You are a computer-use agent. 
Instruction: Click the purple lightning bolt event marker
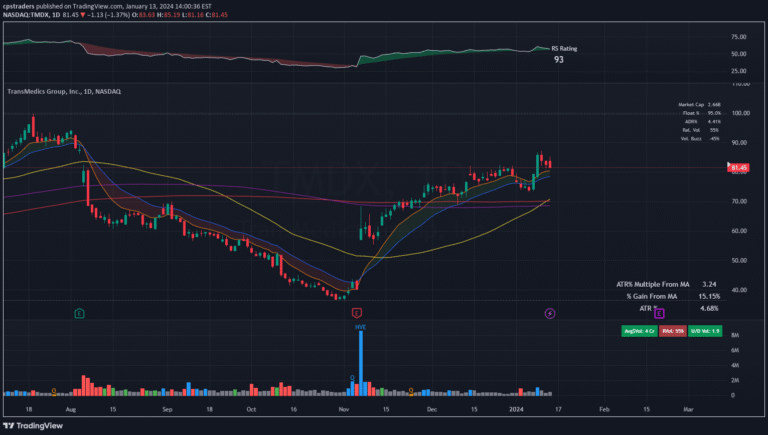point(550,313)
